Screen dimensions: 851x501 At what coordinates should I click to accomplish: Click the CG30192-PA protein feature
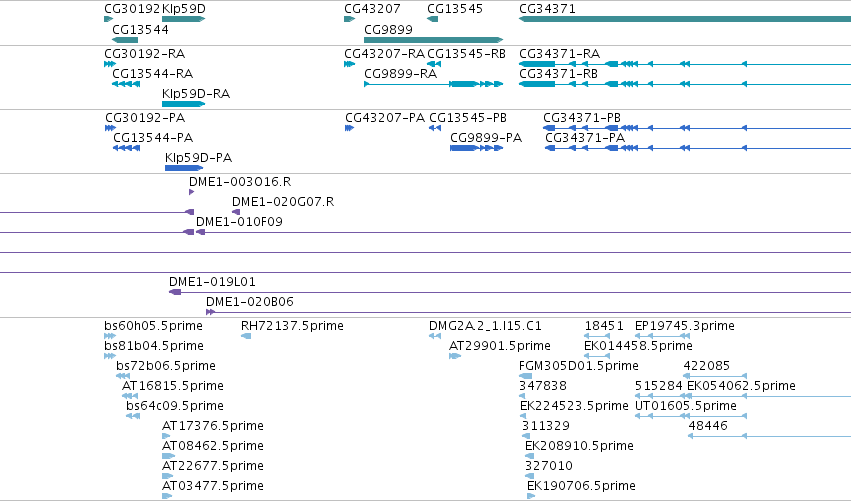click(x=110, y=128)
